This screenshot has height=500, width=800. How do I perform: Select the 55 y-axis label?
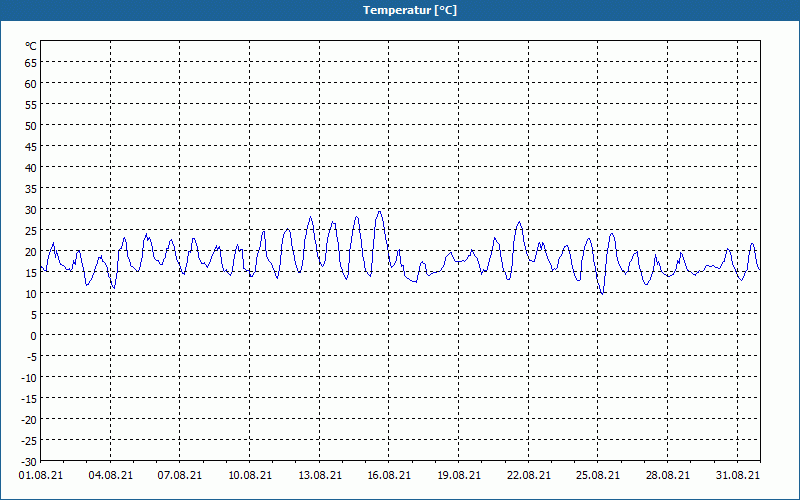[31, 105]
